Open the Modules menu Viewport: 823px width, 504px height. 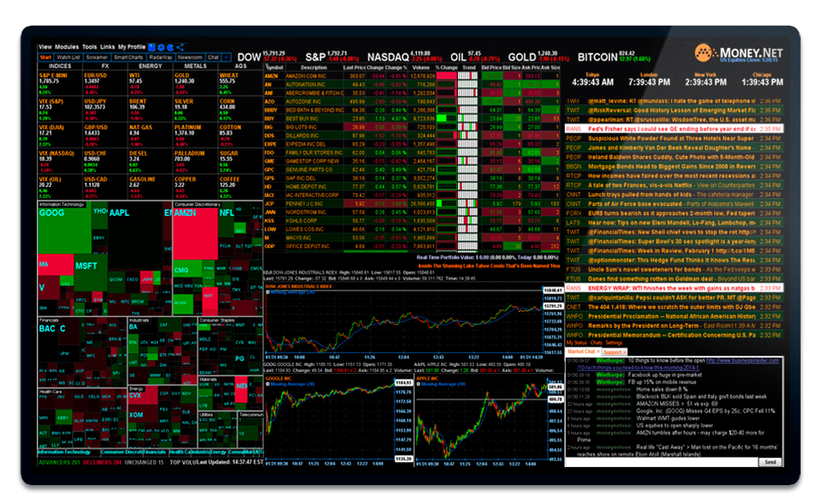[67, 47]
